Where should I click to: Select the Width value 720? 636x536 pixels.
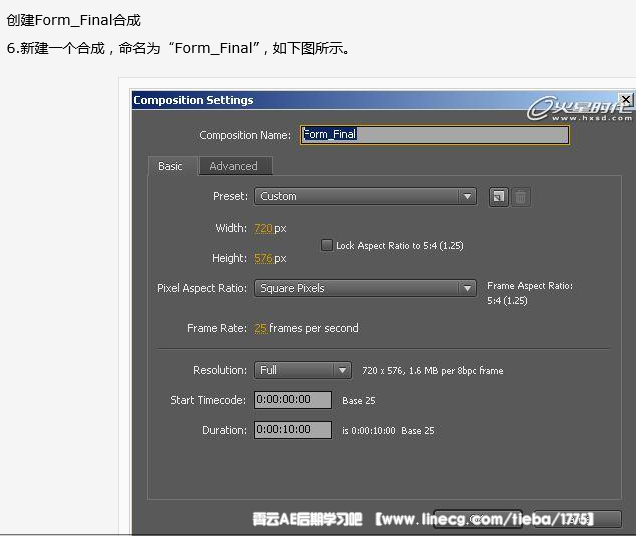[263, 228]
